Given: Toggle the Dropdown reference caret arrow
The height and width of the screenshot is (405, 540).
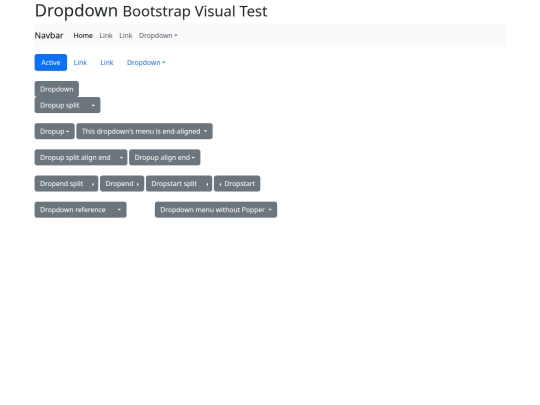Looking at the screenshot, I should [x=119, y=210].
